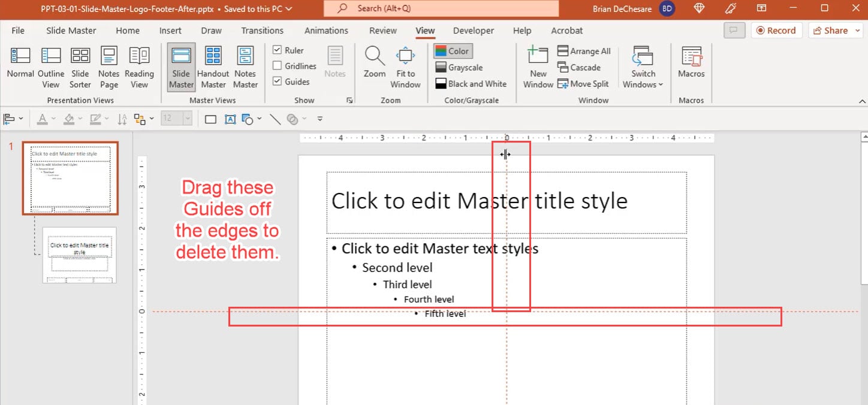Click the Record button
This screenshot has height=405, width=868.
click(776, 31)
